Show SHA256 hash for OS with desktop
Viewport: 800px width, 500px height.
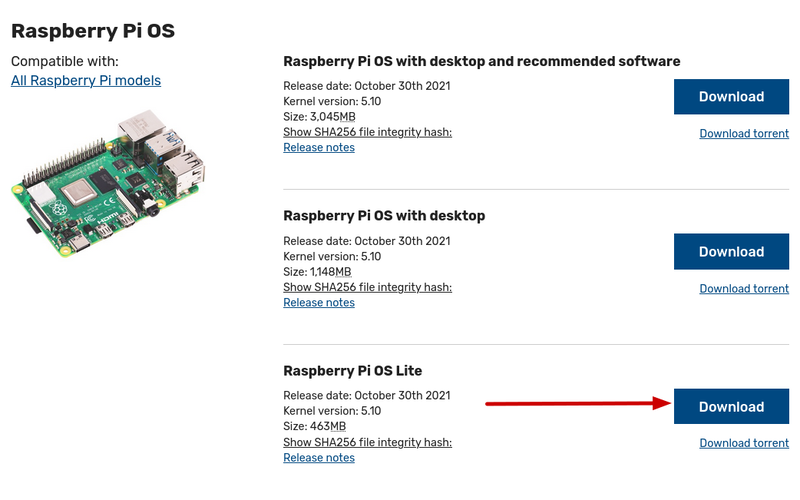tap(367, 287)
